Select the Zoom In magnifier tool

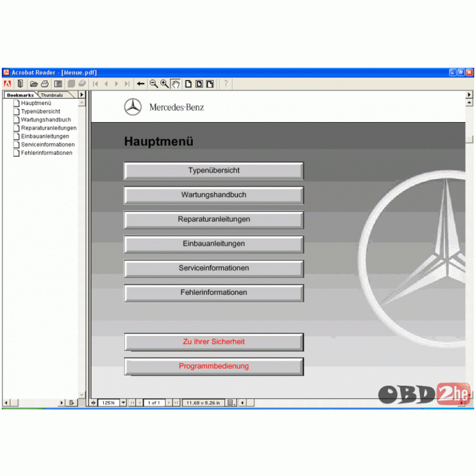(x=165, y=84)
